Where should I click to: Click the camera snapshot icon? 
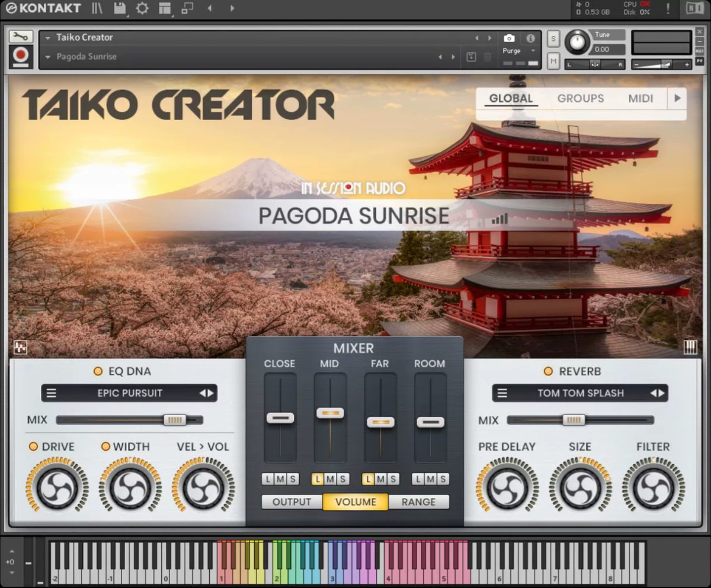(x=509, y=38)
